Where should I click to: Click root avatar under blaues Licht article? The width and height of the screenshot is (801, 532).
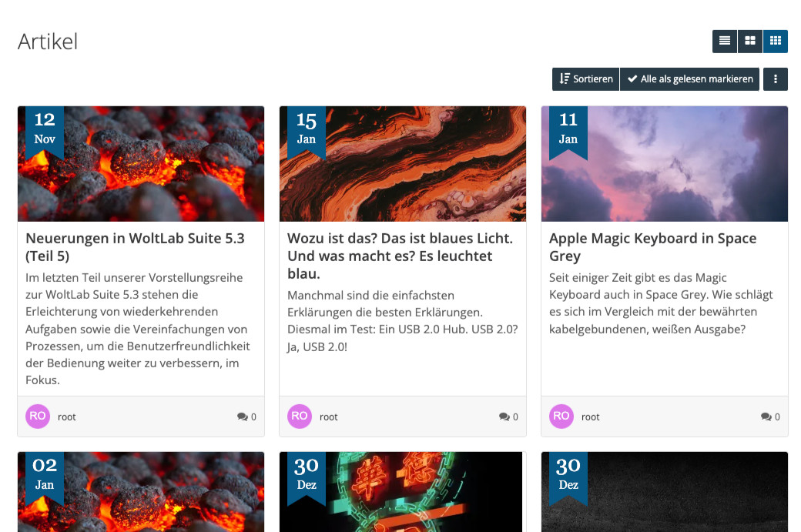[300, 416]
